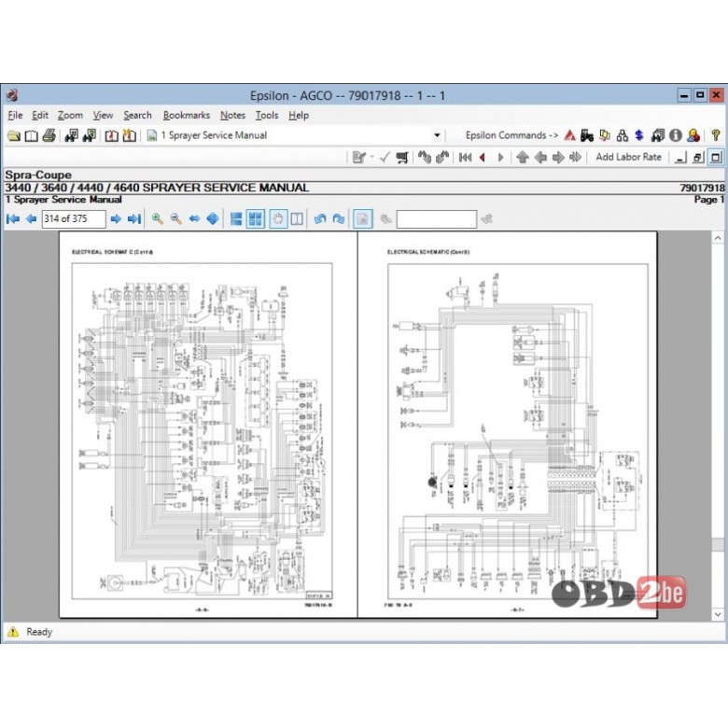Click the info circle icon
The height and width of the screenshot is (728, 728).
[x=676, y=135]
